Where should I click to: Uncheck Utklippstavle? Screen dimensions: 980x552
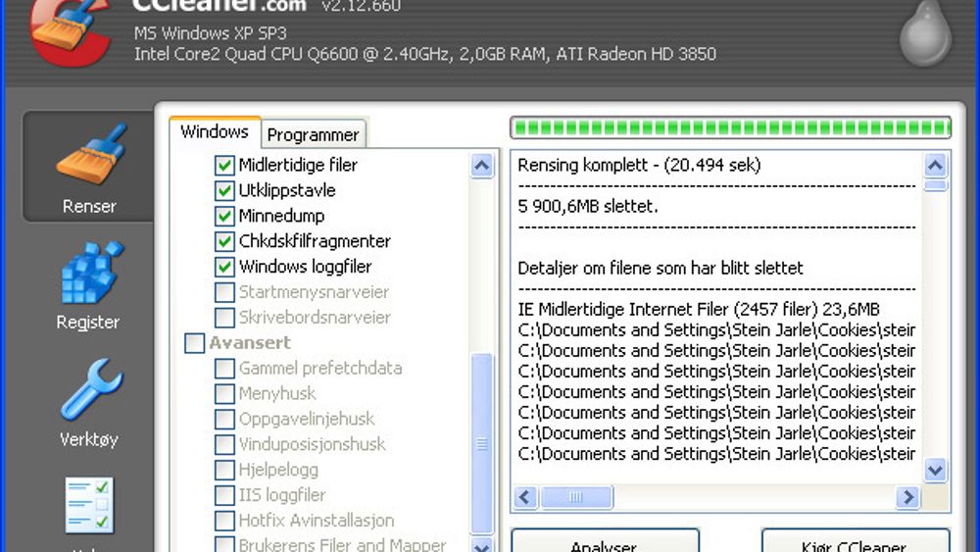[x=224, y=190]
